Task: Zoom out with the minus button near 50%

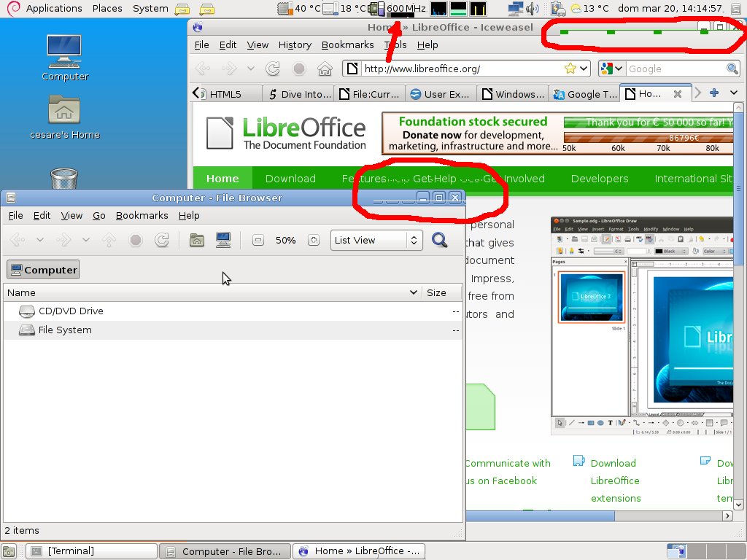Action: point(258,240)
